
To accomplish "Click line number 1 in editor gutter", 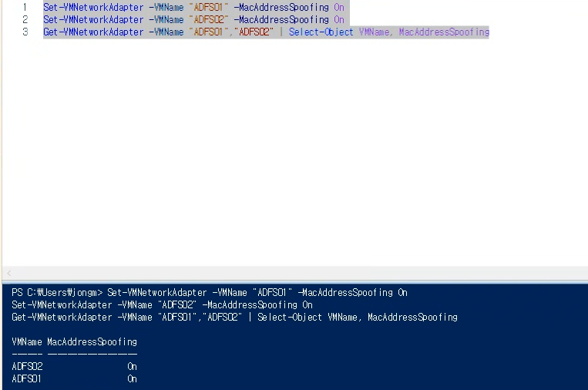I will (x=25, y=8).
